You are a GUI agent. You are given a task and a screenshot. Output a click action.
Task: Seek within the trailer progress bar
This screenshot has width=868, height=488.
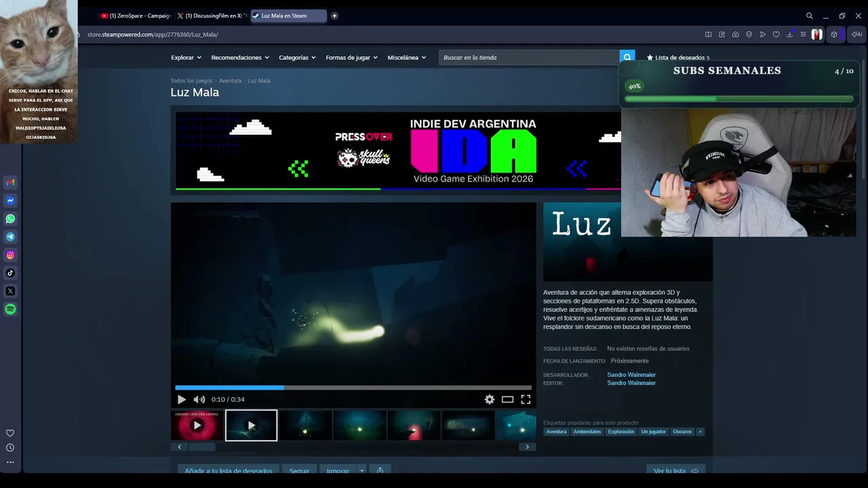click(353, 388)
